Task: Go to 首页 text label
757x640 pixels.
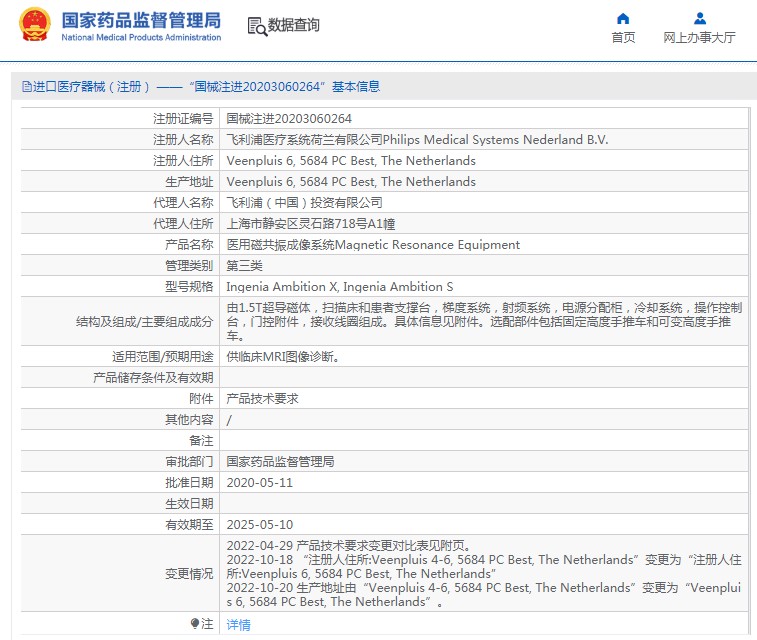Action: point(623,38)
